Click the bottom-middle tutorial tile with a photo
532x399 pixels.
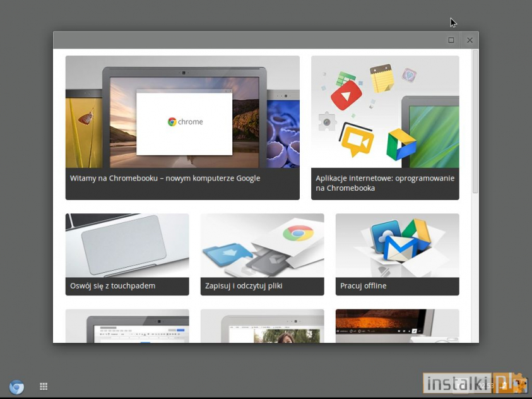[x=262, y=325]
